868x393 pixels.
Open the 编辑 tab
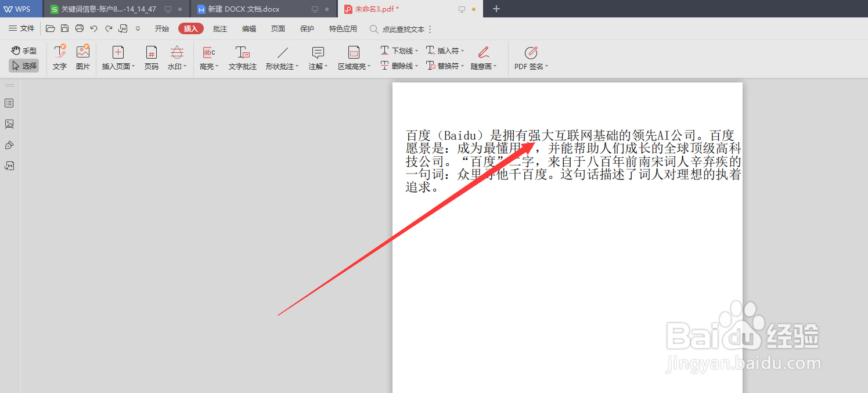[249, 28]
